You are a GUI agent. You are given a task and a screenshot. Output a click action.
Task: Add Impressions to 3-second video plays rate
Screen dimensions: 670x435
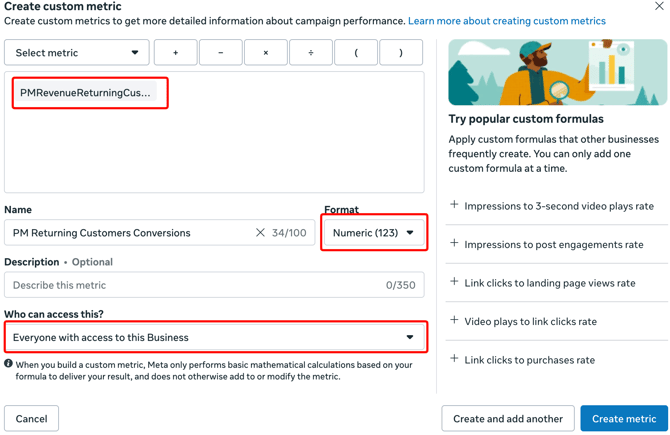pos(557,206)
